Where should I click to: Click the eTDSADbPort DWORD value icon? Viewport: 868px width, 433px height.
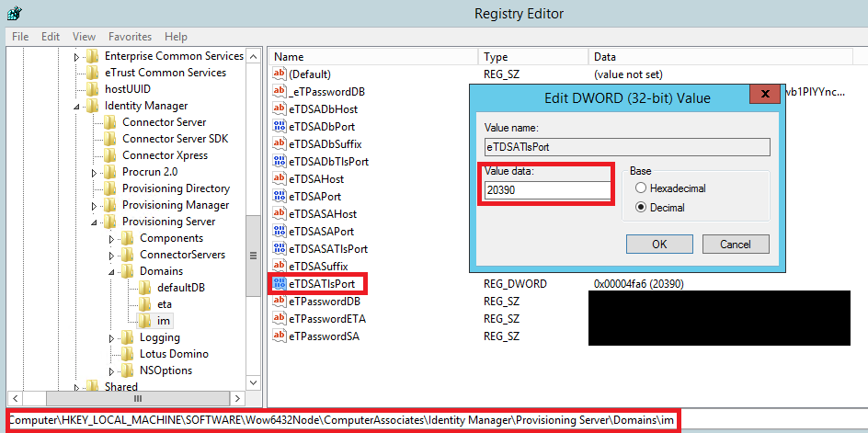(x=280, y=126)
